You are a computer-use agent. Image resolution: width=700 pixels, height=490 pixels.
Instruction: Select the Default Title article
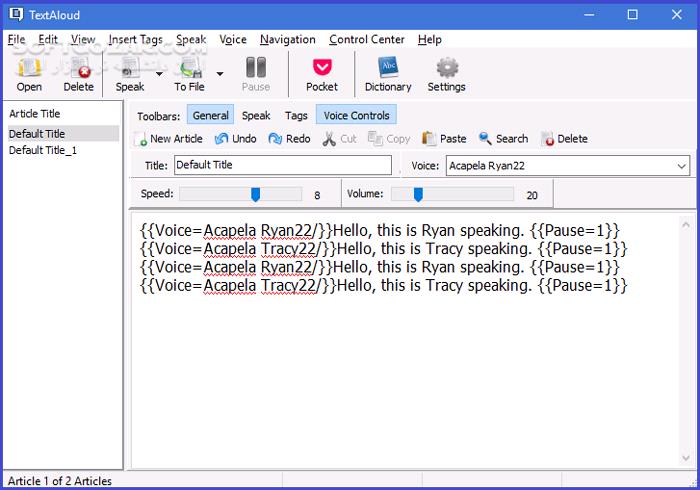63,133
